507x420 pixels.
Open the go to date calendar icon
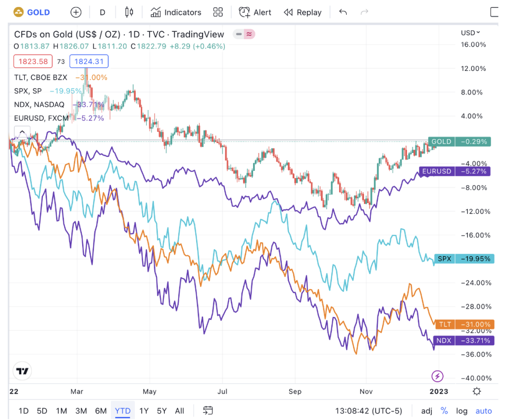tap(208, 411)
